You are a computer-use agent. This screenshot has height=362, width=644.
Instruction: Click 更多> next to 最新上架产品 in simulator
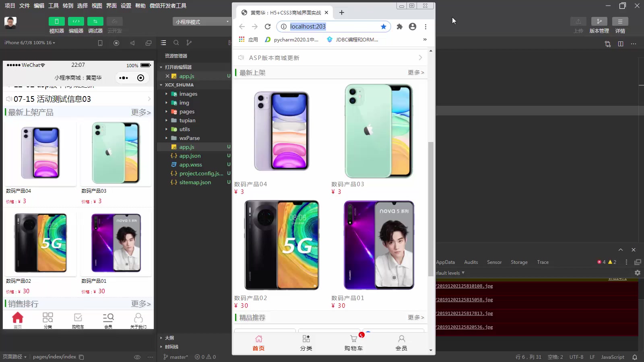click(141, 113)
